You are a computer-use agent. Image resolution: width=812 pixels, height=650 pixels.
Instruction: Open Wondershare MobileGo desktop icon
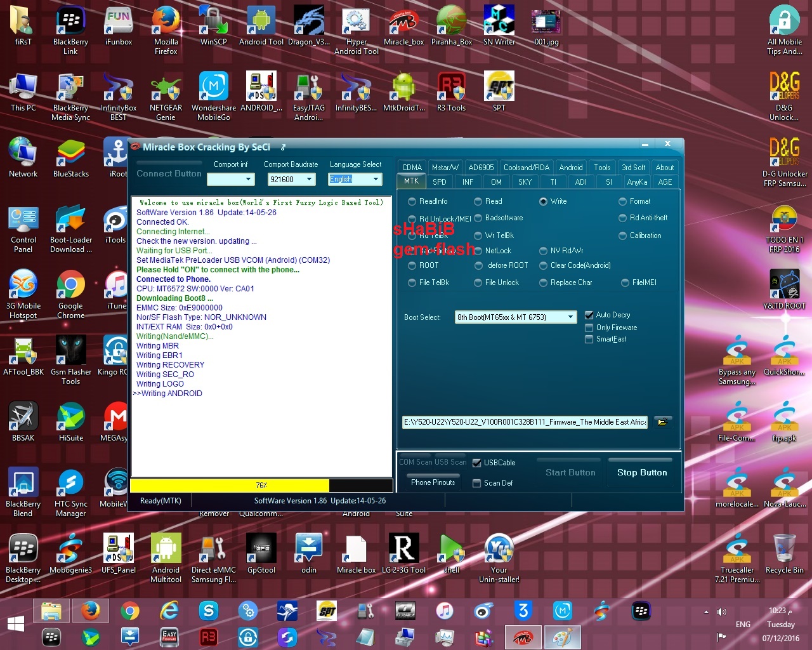point(214,96)
